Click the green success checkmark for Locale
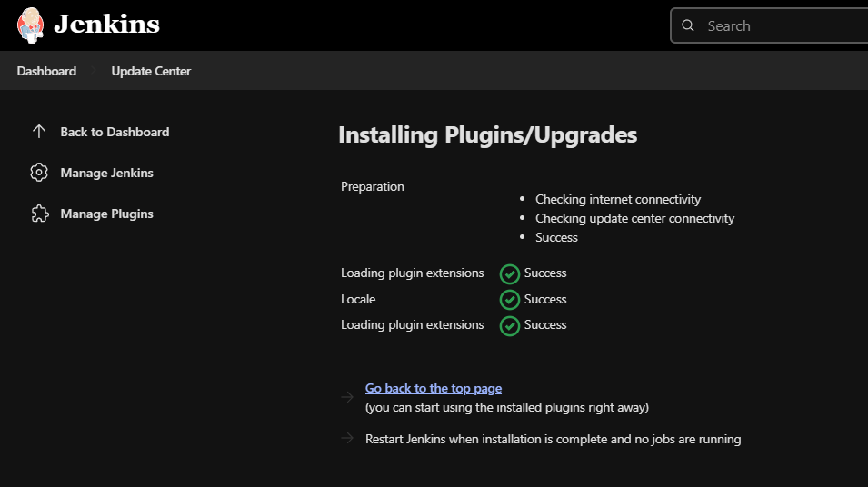 [x=510, y=299]
